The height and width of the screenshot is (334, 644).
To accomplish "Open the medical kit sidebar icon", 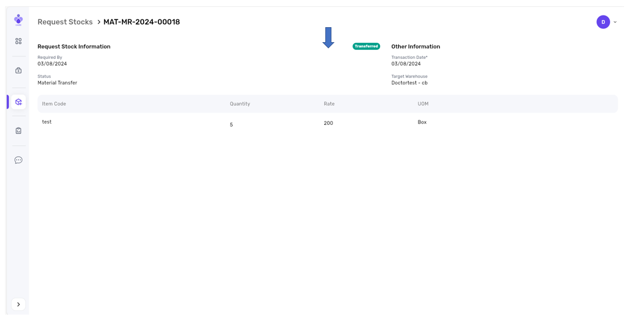I will (x=18, y=70).
